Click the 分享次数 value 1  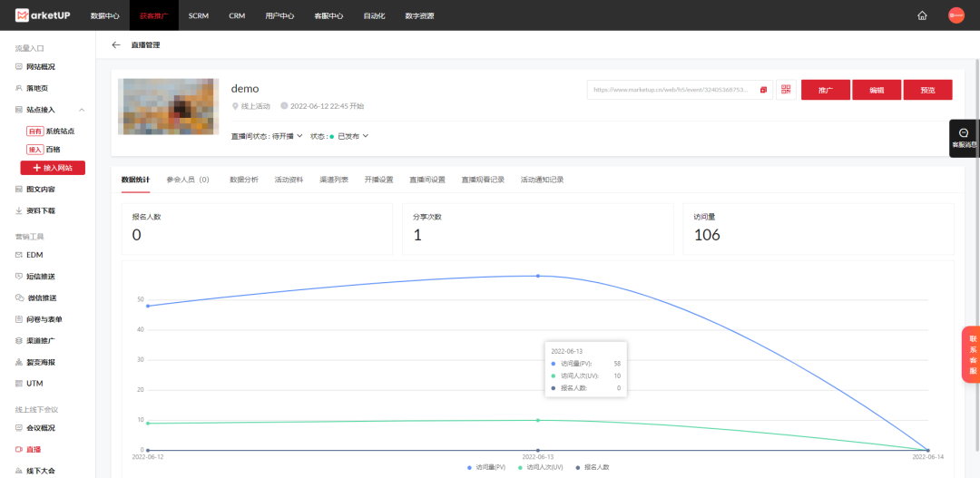pyautogui.click(x=416, y=235)
